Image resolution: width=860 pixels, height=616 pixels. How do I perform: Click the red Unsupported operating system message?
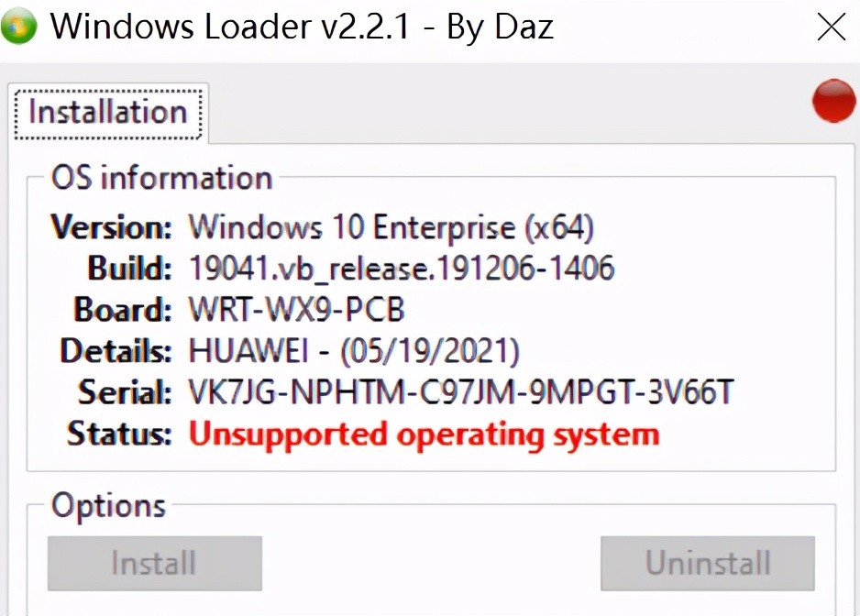tap(424, 434)
